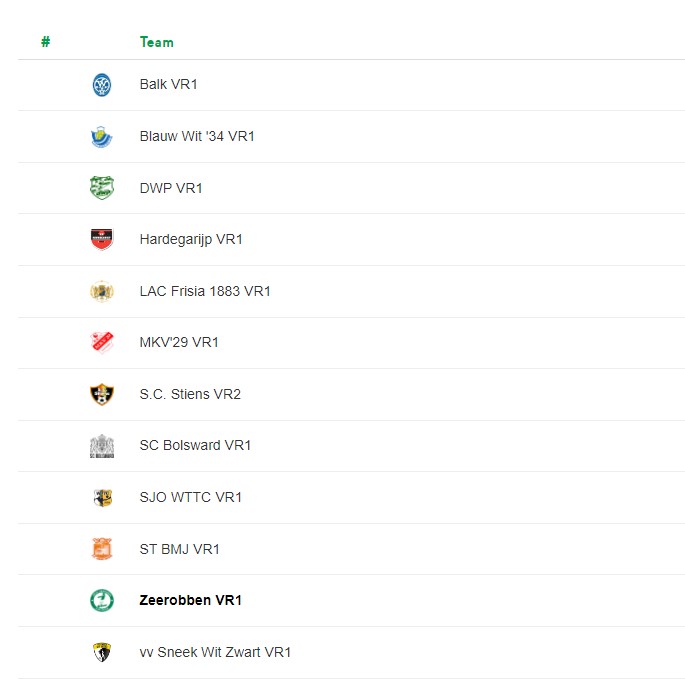Click the ST BMJ orange crest

point(102,549)
